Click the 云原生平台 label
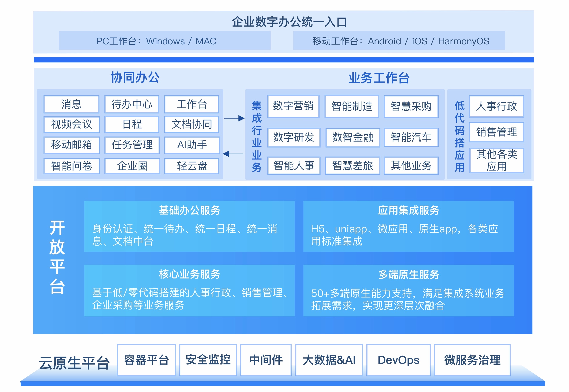Viewport: 569px width, 392px height. 74,363
